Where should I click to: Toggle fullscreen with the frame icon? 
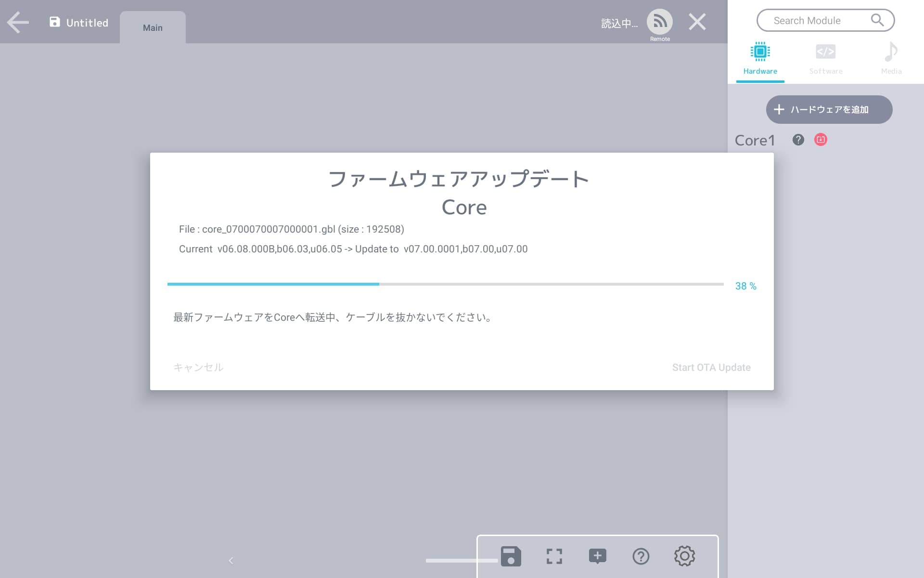[x=554, y=556]
